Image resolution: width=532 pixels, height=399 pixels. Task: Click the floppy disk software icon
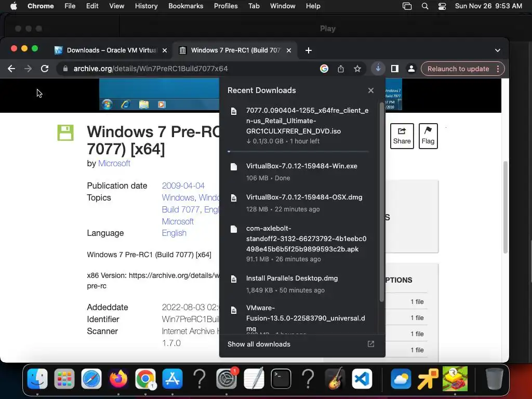tap(65, 132)
